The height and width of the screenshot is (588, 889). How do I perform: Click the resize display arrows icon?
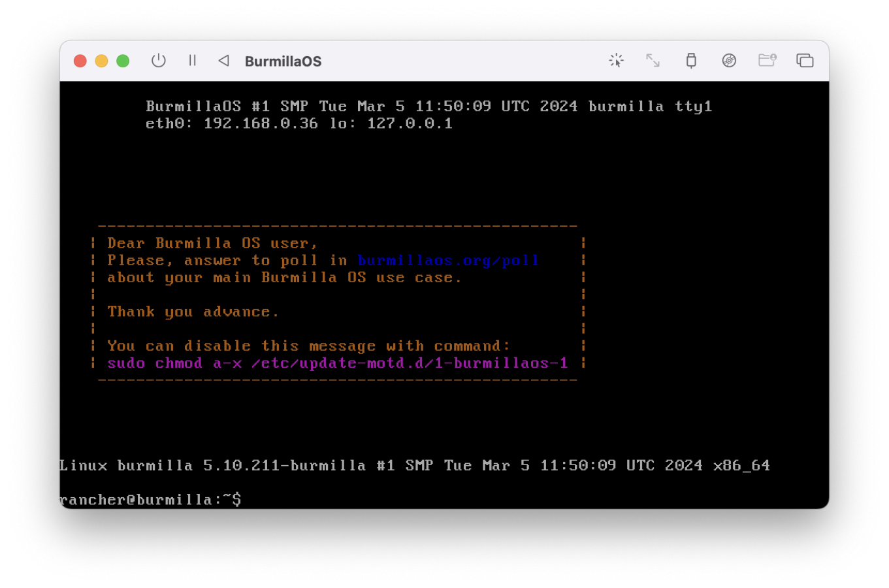click(x=653, y=61)
